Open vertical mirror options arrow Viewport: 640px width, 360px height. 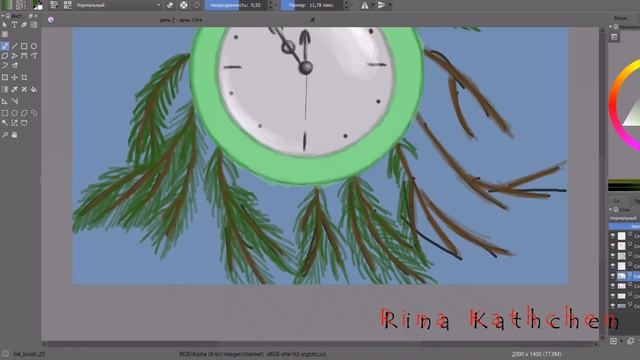[390, 5]
